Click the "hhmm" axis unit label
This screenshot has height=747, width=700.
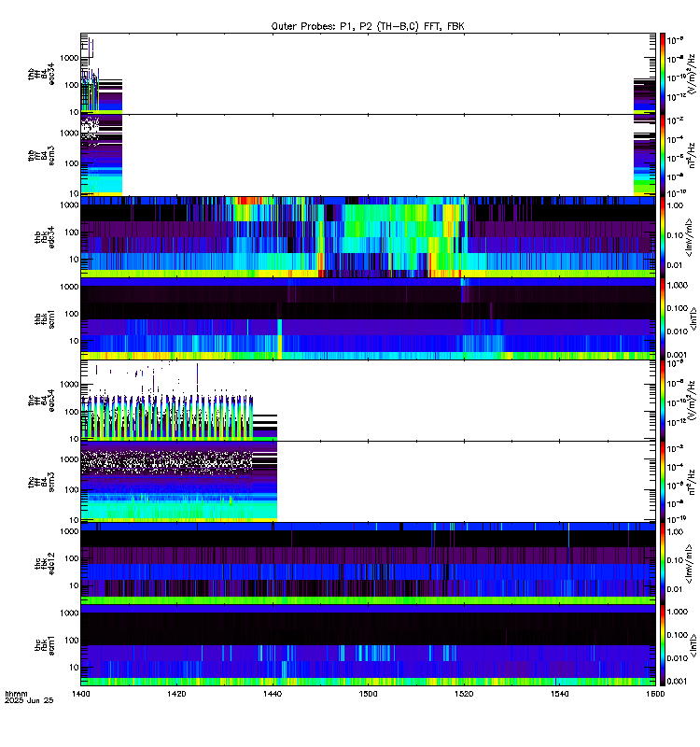(x=16, y=694)
